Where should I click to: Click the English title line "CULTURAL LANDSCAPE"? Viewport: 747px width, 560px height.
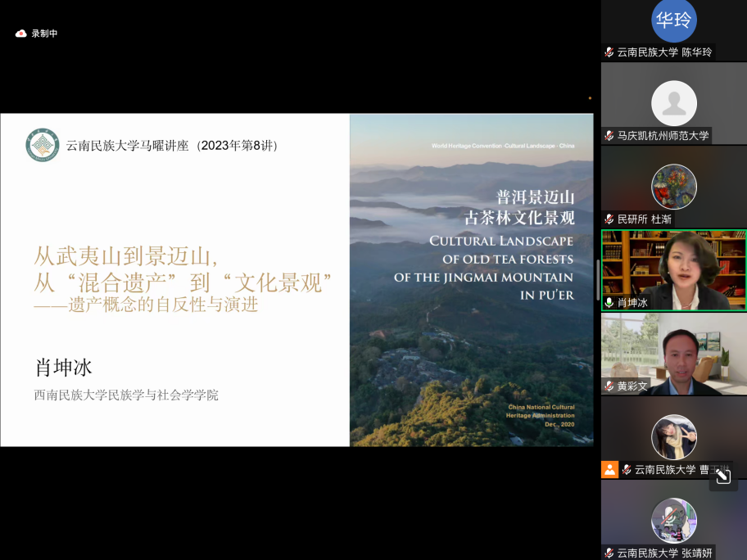click(501, 241)
